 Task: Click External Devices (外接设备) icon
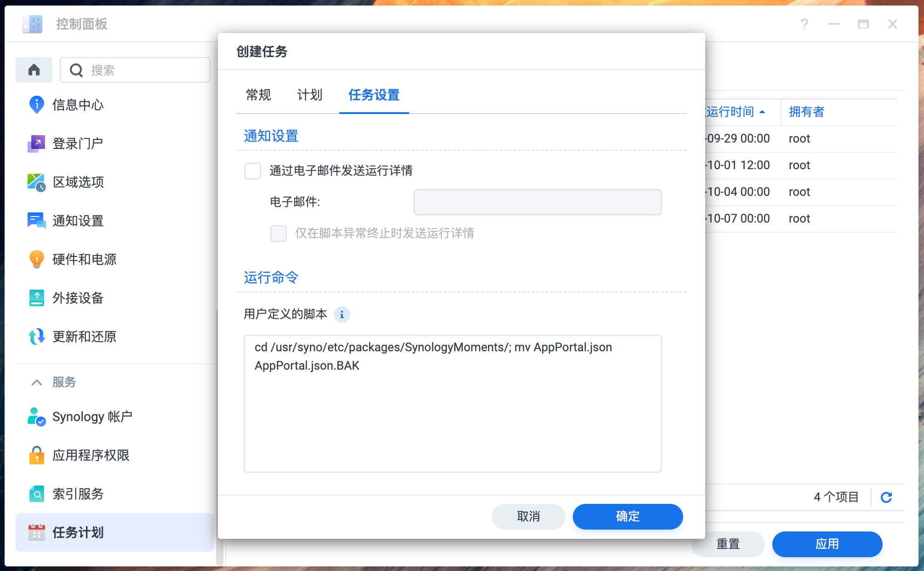(x=36, y=298)
